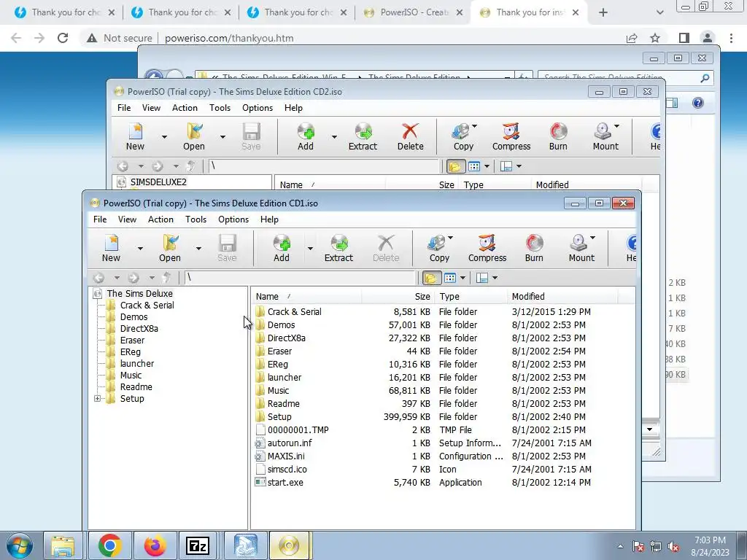Select SIMSDELUXE2 root in CD2.iso tree
The width and height of the screenshot is (747, 560).
158,182
